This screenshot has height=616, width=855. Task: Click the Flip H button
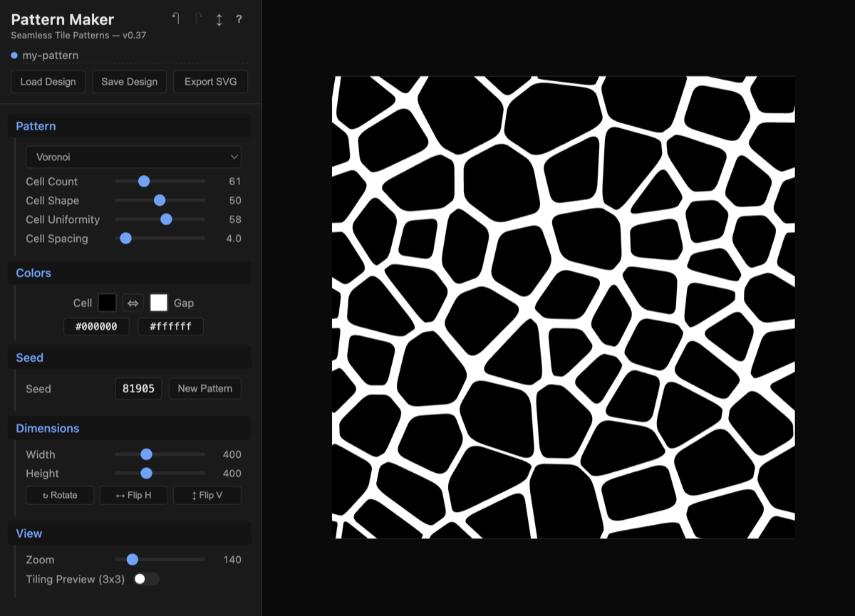tap(133, 496)
